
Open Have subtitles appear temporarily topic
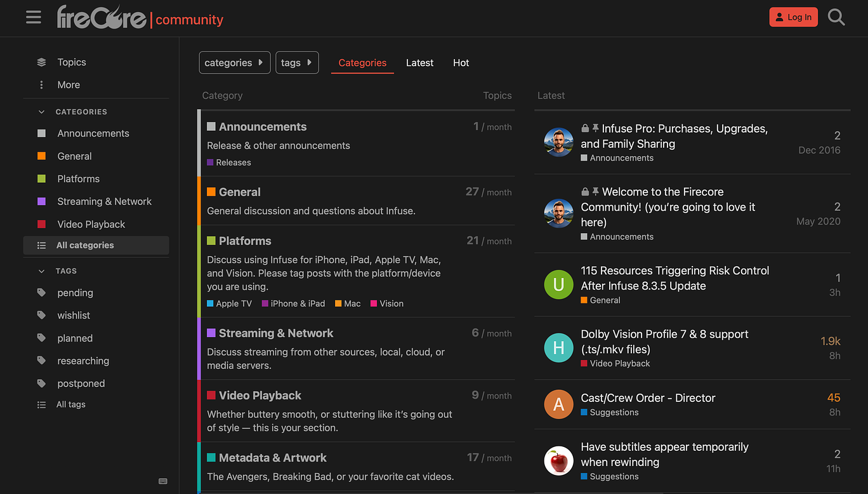[x=664, y=455]
